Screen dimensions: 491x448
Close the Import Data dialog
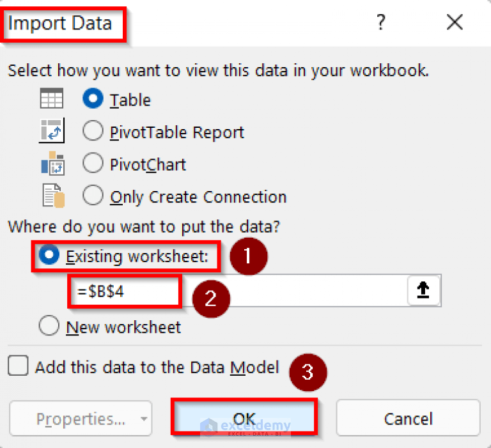point(455,22)
